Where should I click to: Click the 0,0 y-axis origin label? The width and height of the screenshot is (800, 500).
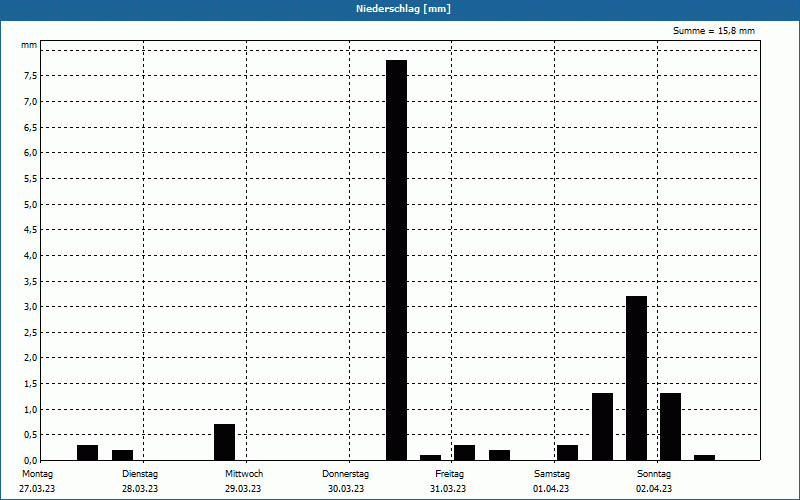click(30, 460)
